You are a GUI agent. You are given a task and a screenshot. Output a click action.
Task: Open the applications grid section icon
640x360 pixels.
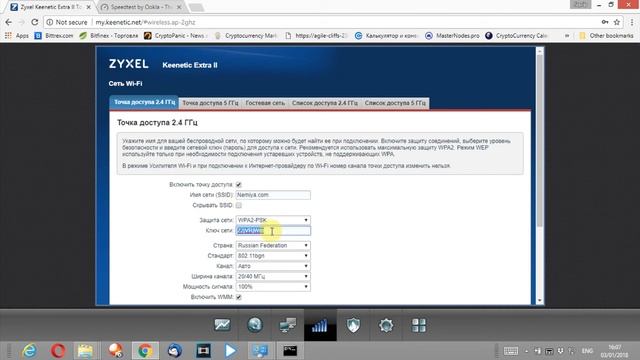[x=419, y=325]
